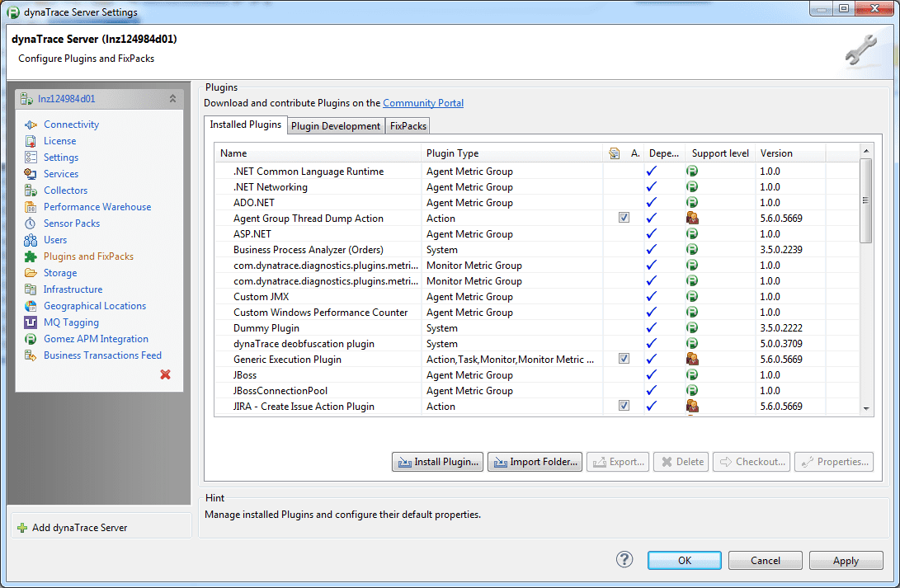The image size is (900, 588).
Task: Open Connectivity settings in sidebar
Action: [71, 125]
